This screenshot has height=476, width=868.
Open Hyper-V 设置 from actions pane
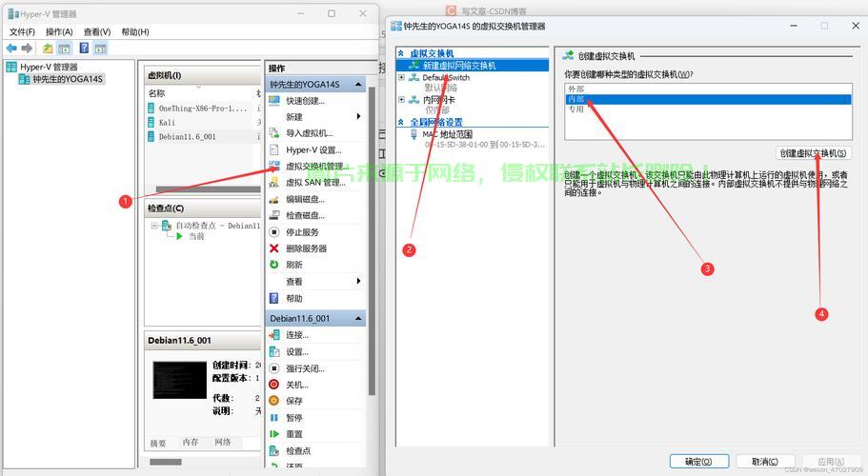315,149
